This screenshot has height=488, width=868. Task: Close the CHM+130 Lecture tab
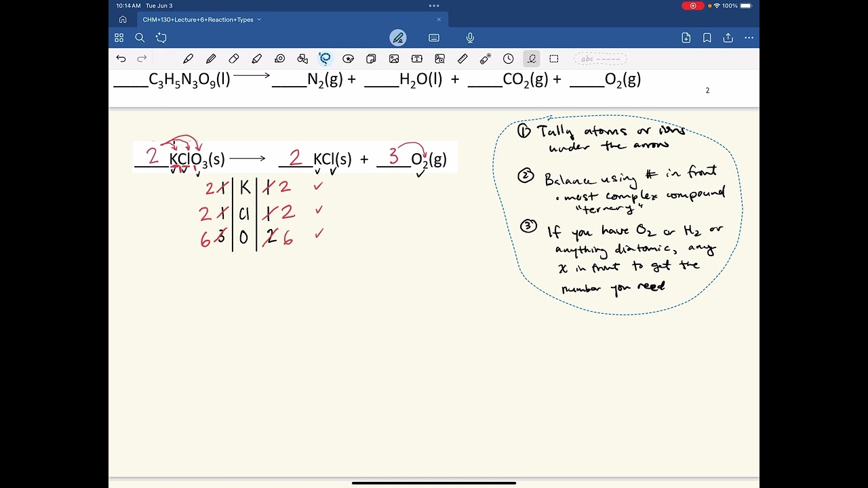pos(439,20)
